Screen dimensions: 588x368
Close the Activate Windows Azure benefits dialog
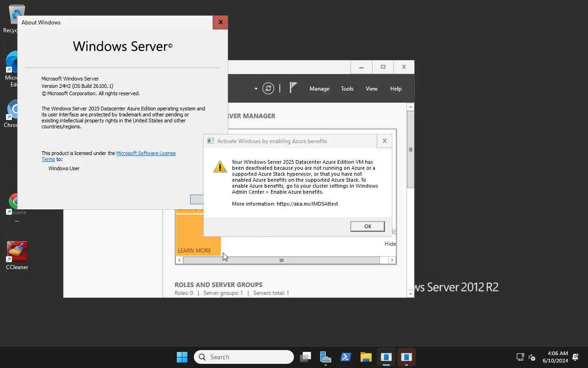click(384, 141)
